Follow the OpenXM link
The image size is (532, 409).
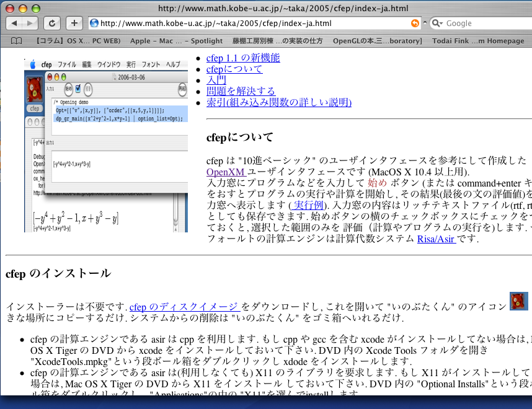[x=226, y=172]
